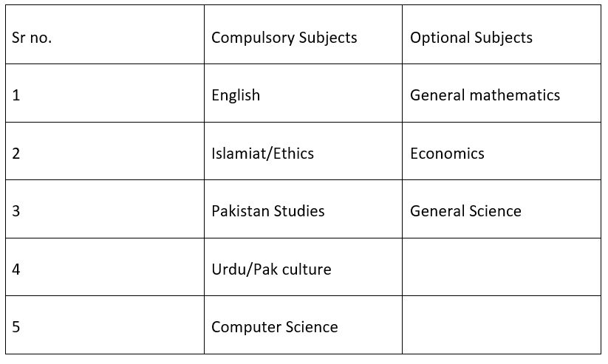The width and height of the screenshot is (608, 364).
Task: Select serial number 5 cell
Action: click(105, 325)
